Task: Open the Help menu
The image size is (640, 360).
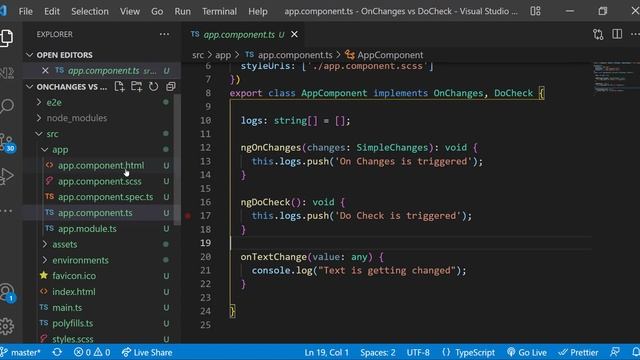Action: (258, 11)
